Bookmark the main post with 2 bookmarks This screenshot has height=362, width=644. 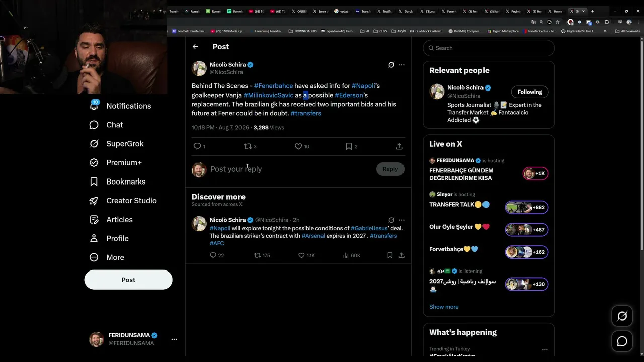click(349, 146)
